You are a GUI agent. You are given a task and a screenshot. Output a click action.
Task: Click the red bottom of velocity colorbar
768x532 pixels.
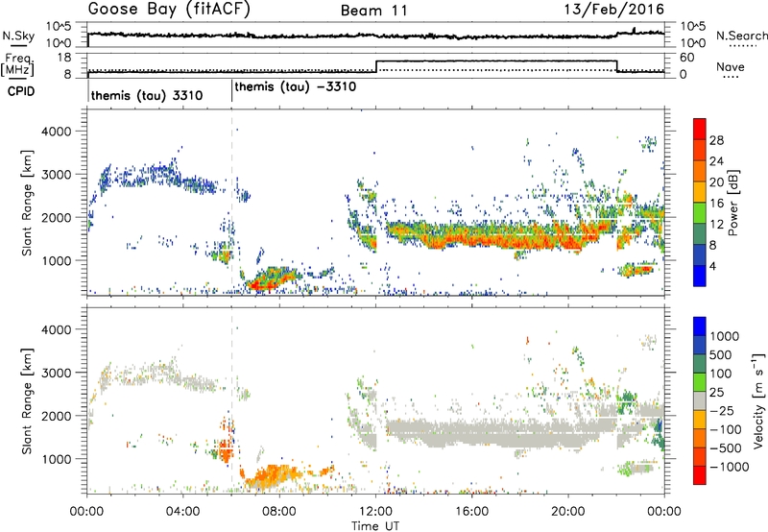coord(700,474)
